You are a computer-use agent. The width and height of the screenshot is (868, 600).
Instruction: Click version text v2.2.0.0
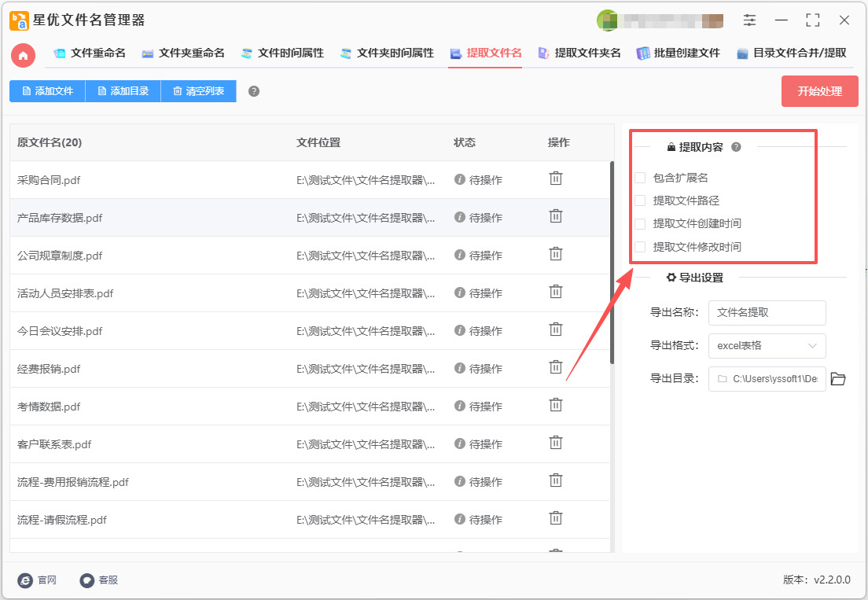pos(832,580)
